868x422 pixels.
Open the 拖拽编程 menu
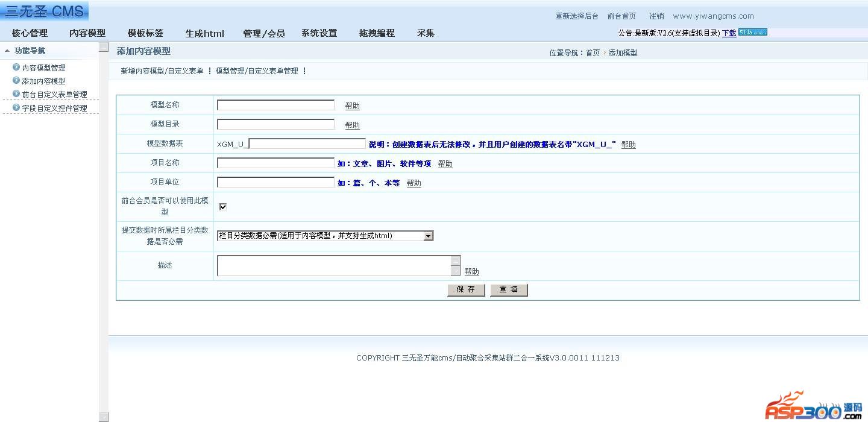377,33
